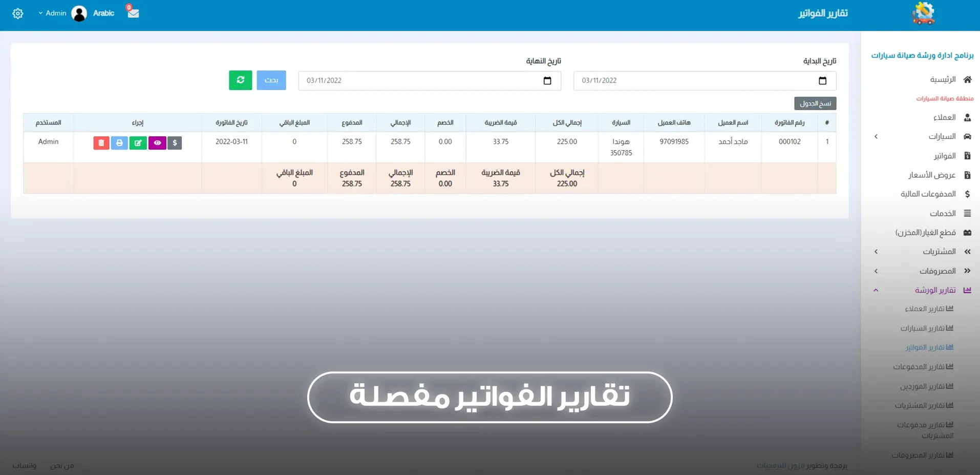
Task: Click the blue print invoice icon
Action: click(x=119, y=143)
